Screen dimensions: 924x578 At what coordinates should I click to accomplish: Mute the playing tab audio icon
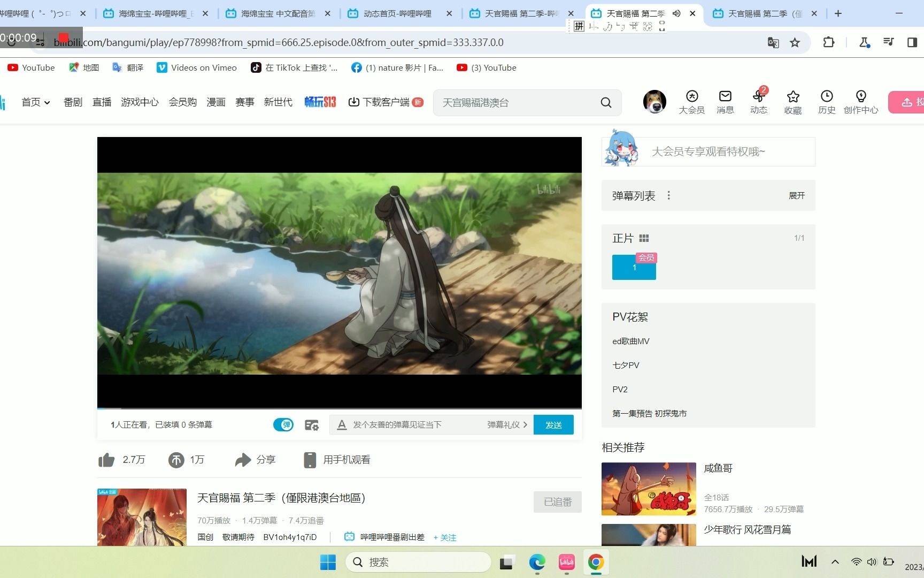click(676, 13)
